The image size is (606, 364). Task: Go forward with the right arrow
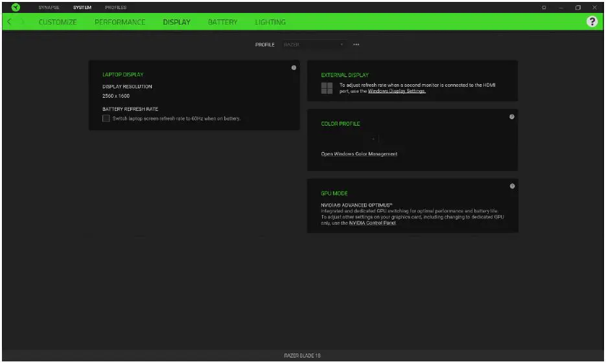23,21
